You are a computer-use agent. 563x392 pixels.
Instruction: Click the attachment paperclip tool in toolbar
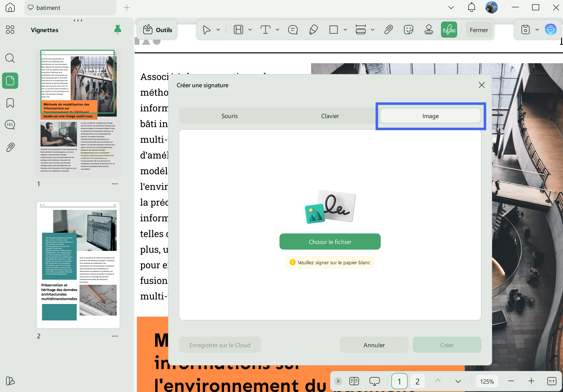click(388, 30)
